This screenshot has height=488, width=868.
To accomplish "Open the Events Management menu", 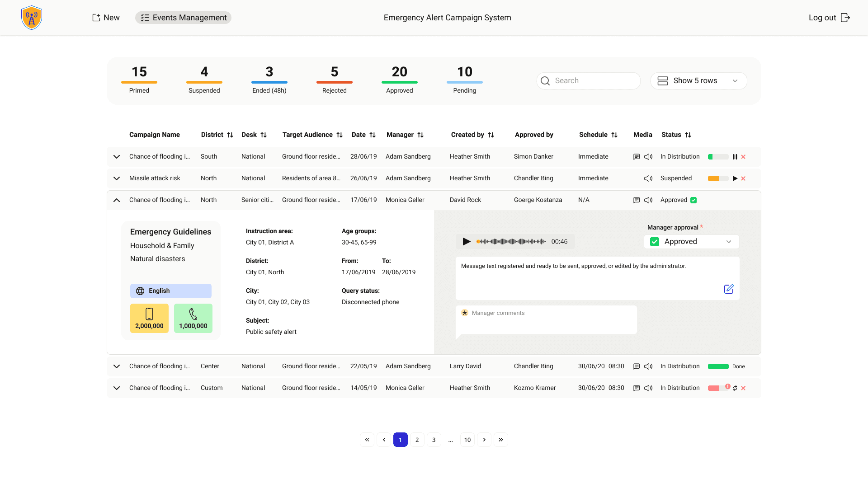I will click(x=183, y=18).
